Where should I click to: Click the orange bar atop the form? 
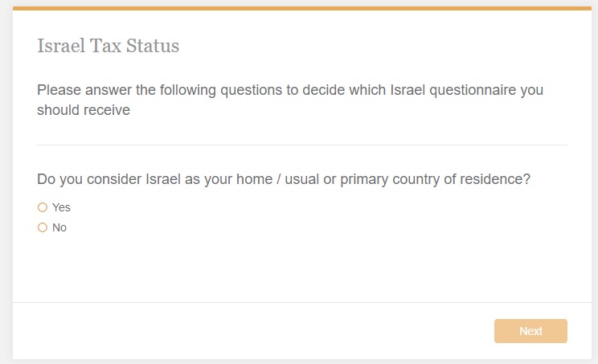301,8
